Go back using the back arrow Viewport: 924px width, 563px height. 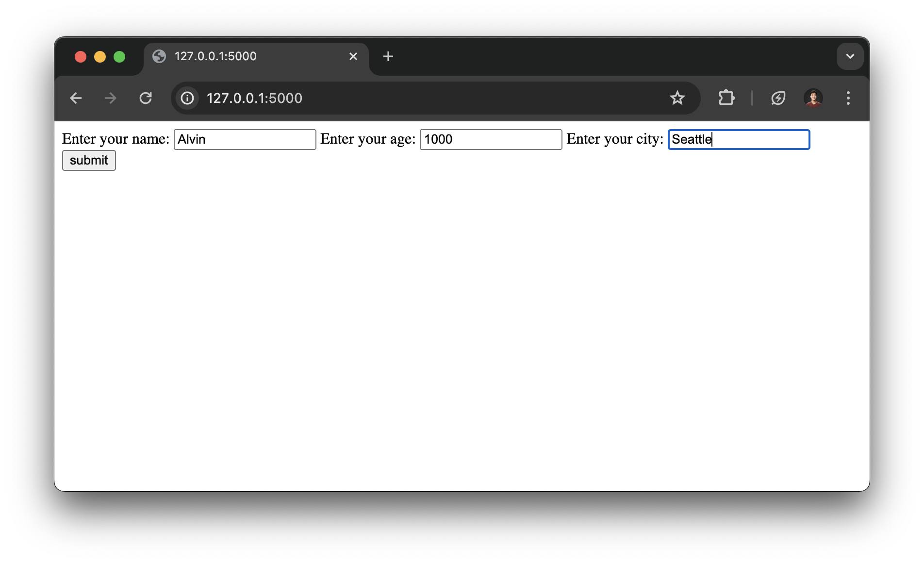[76, 98]
